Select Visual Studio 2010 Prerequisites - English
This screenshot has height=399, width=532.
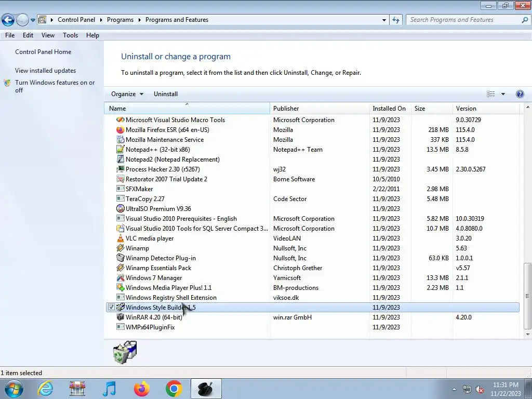click(312, 219)
